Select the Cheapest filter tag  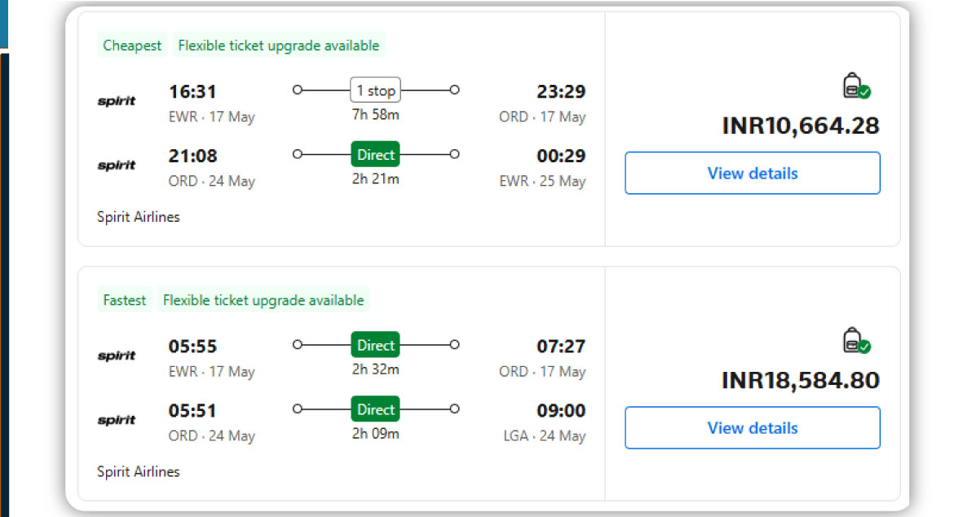[131, 46]
